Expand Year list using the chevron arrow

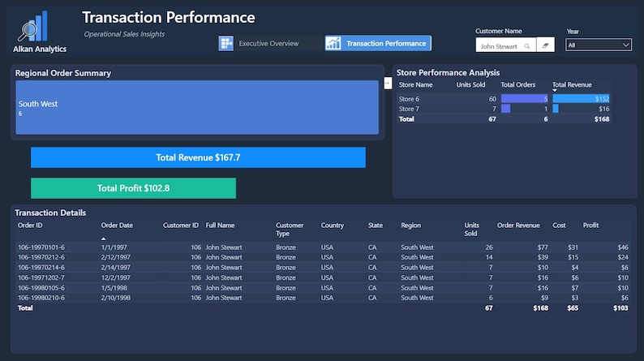625,45
